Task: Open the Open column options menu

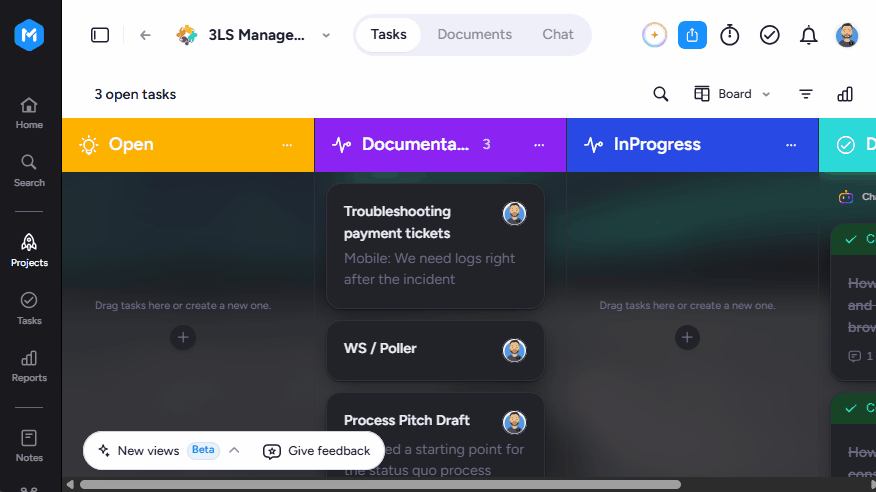Action: click(x=287, y=145)
